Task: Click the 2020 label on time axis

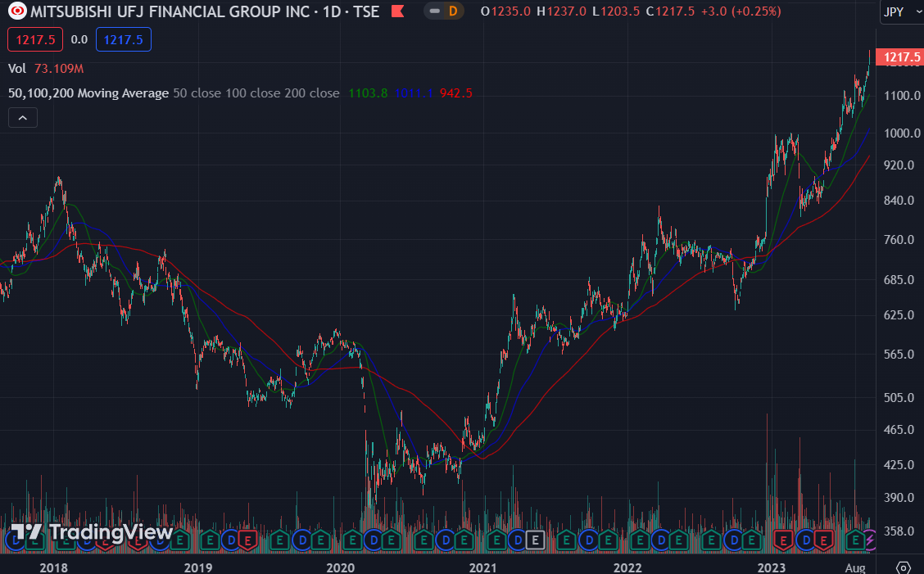Action: (x=341, y=567)
